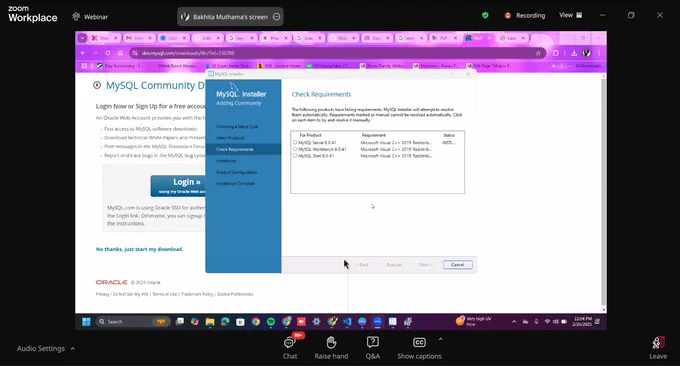Click the Execute button in installer
The width and height of the screenshot is (680, 366).
(x=394, y=265)
